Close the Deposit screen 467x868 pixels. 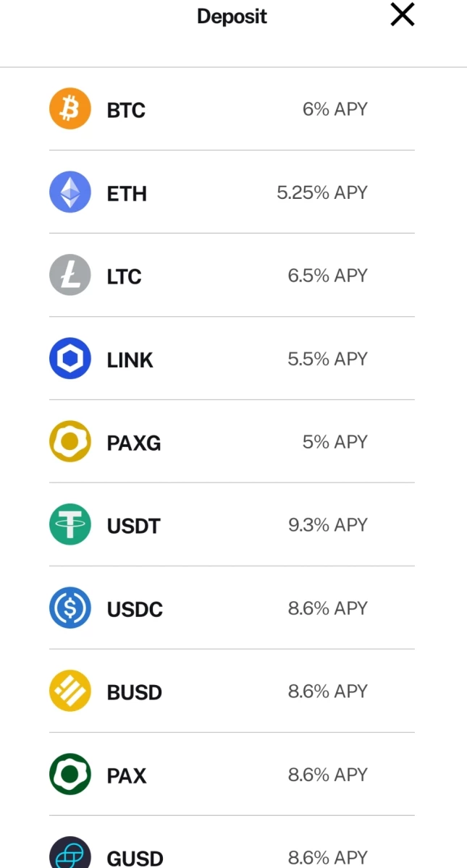403,14
